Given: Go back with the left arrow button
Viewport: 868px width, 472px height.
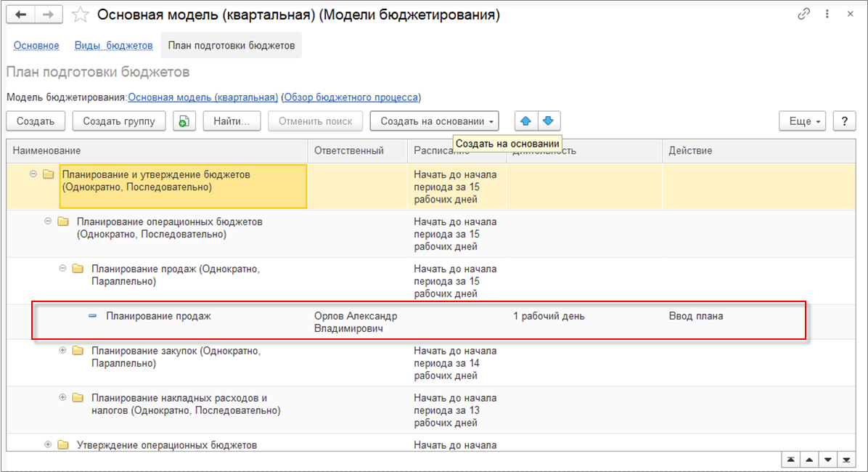Looking at the screenshot, I should point(21,15).
